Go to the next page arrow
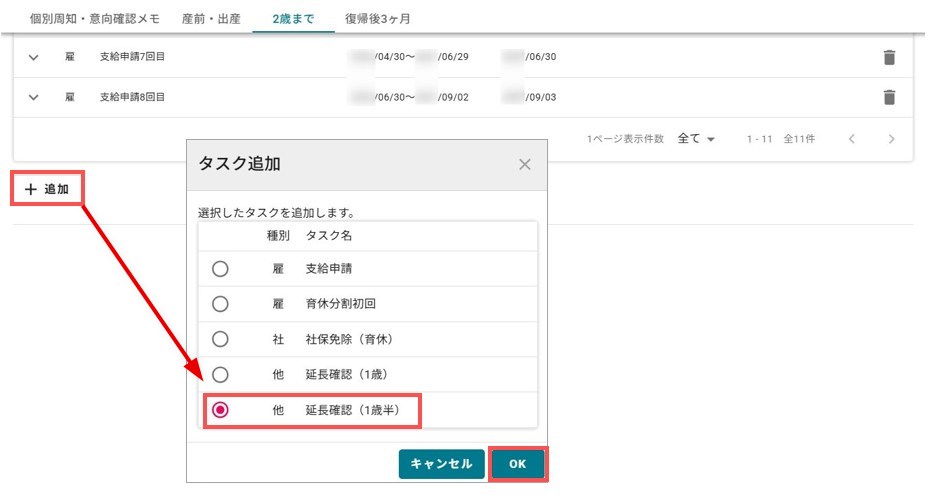Image resolution: width=928 pixels, height=495 pixels. coord(891,139)
